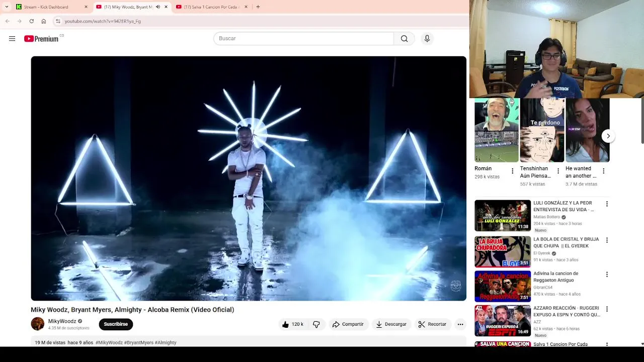This screenshot has width=644, height=362.
Task: Open the He wanted another short thumbnail
Action: [x=588, y=130]
